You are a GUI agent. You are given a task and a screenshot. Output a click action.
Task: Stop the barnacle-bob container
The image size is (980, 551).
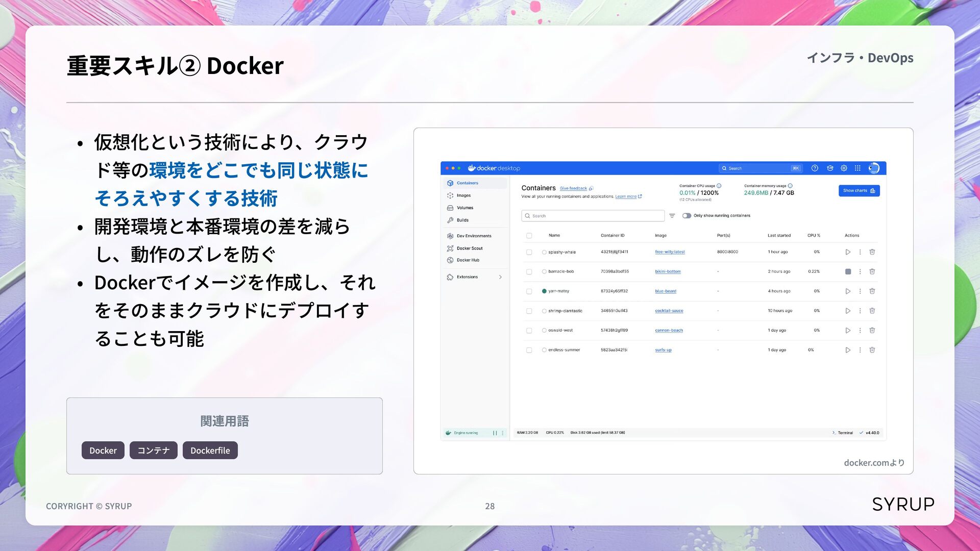click(848, 271)
